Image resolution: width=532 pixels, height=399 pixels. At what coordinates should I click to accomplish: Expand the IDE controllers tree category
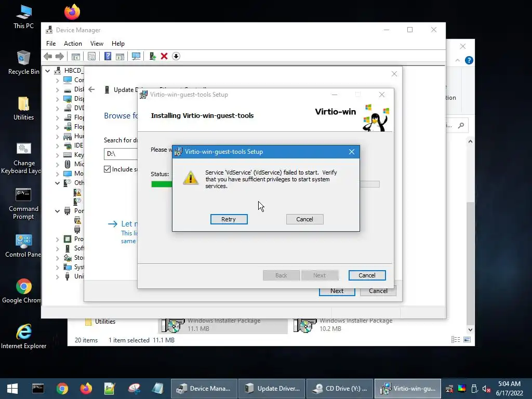tap(57, 146)
